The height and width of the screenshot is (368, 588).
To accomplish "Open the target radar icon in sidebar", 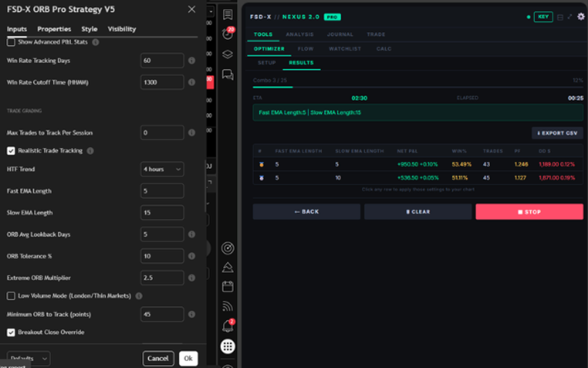I will coord(228,248).
